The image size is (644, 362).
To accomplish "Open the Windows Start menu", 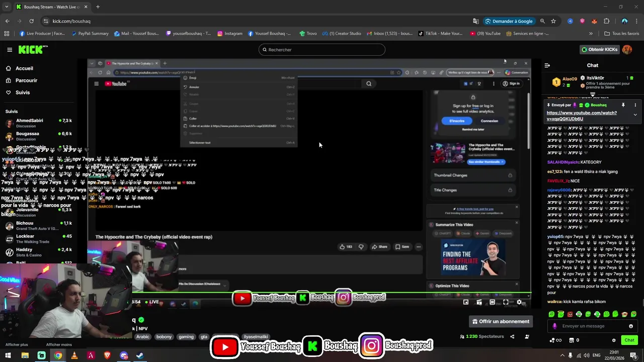I will (x=8, y=355).
